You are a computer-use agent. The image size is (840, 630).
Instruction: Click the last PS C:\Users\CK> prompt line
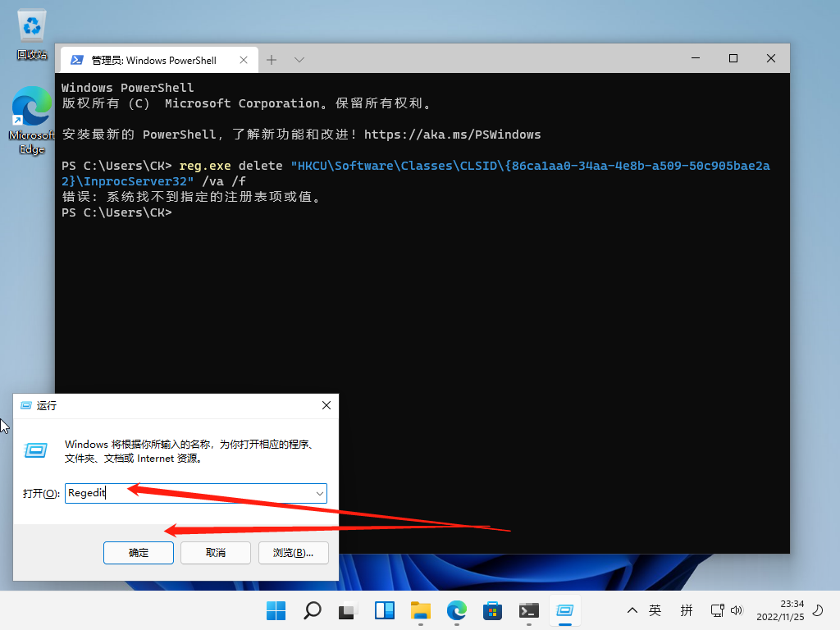point(116,212)
